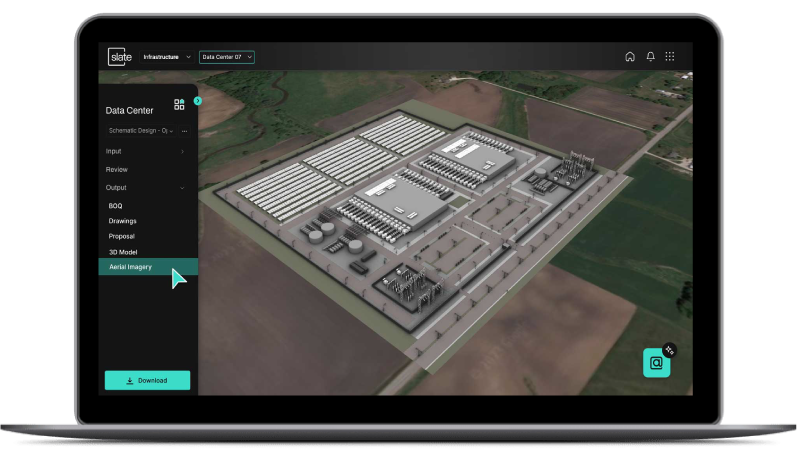Click the Slate logo
The width and height of the screenshot is (800, 464).
[x=120, y=57]
